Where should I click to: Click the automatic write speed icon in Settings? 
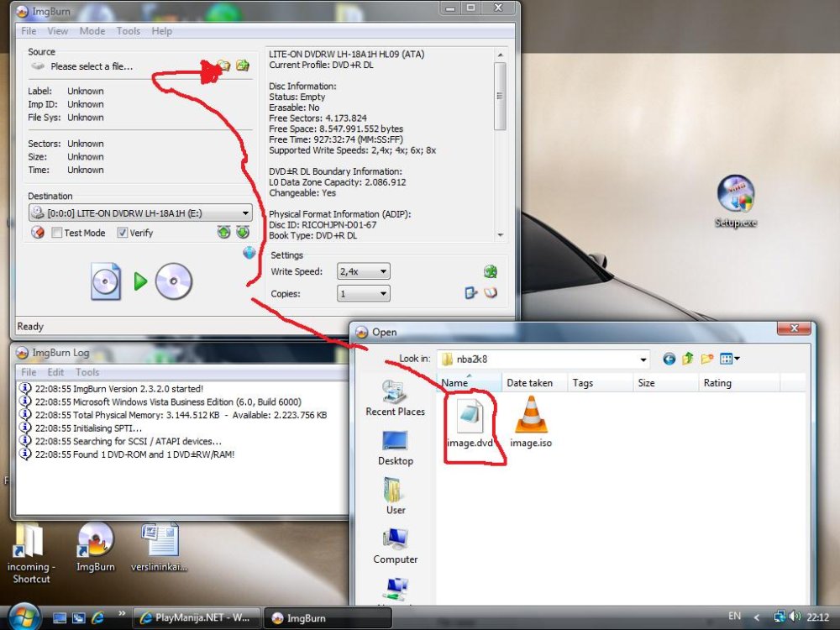491,271
